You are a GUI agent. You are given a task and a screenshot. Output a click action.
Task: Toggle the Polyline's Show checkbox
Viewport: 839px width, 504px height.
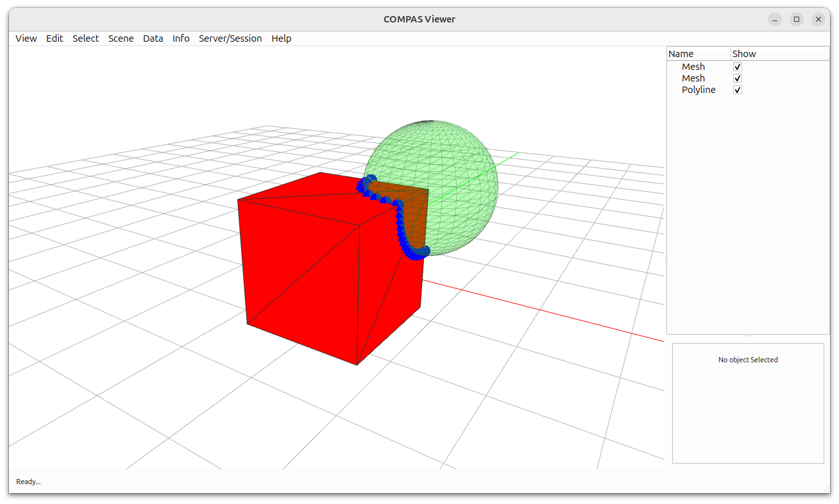[x=737, y=89]
